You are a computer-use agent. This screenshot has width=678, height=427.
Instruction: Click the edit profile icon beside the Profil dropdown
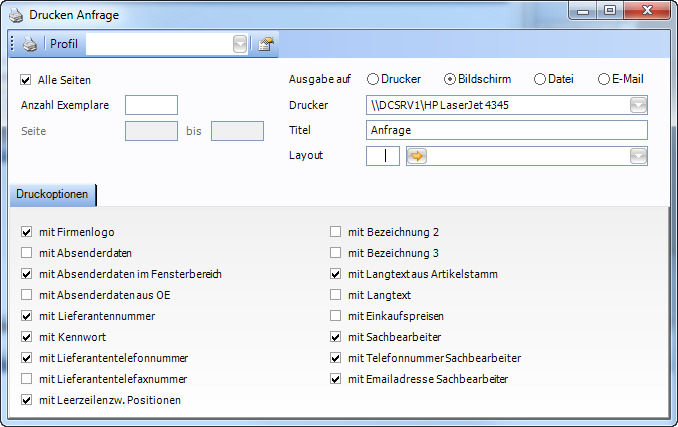tap(265, 44)
